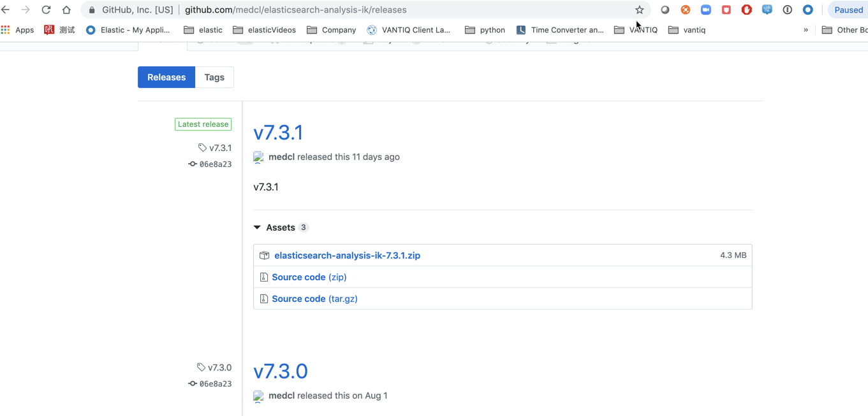Reload the current page
The width and height of the screenshot is (868, 416).
click(46, 10)
